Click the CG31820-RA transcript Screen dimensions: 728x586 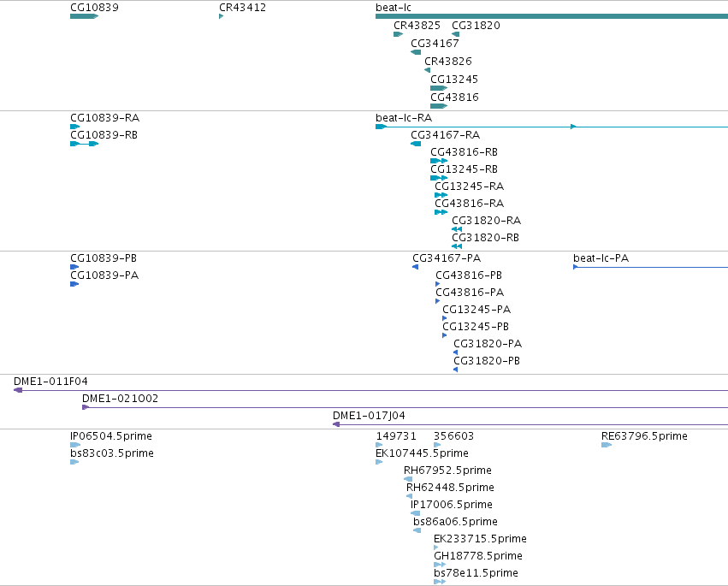point(457,229)
